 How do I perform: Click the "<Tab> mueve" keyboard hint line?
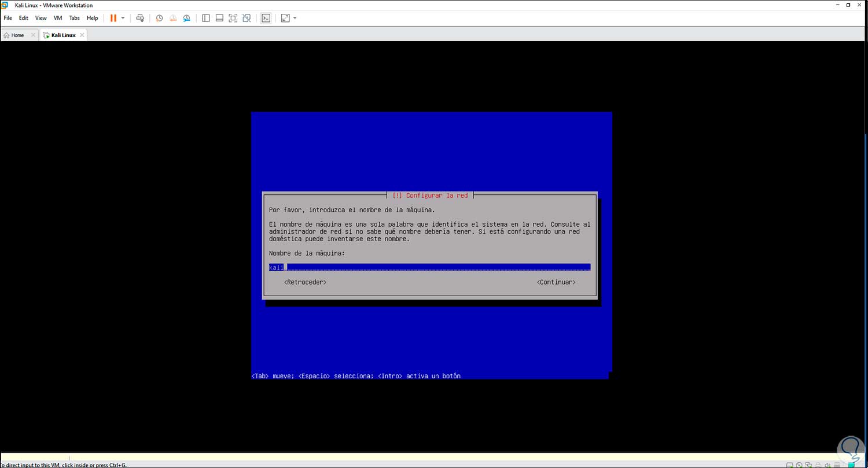(x=356, y=376)
